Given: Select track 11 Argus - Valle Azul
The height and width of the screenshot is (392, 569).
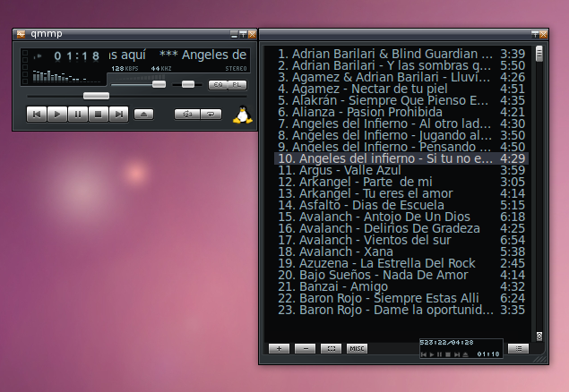Looking at the screenshot, I should coord(401,170).
